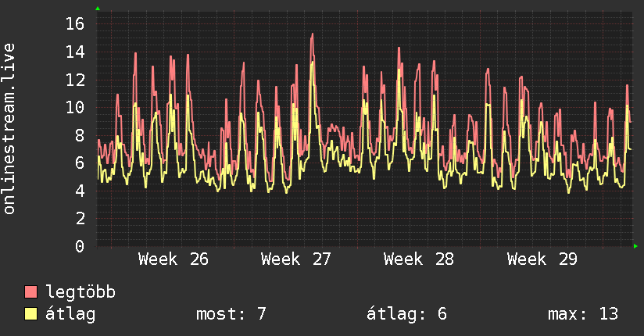Click the 10 label on y-axis

tap(75, 107)
